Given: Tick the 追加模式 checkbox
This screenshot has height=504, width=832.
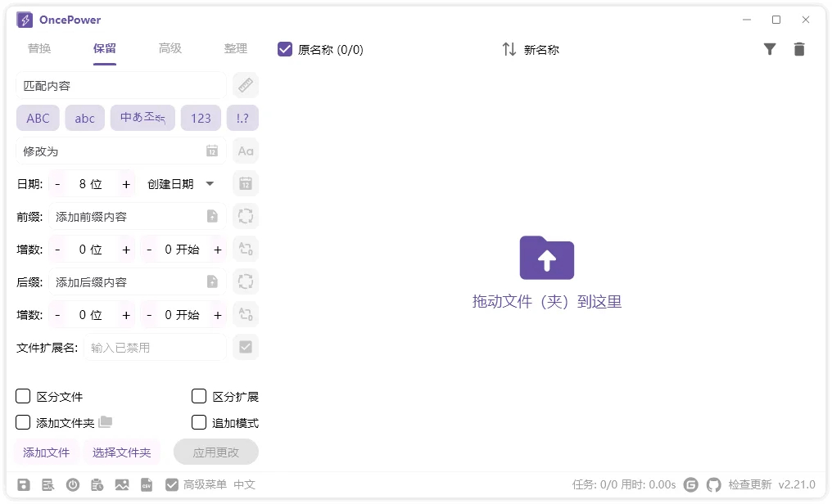Looking at the screenshot, I should pos(199,423).
